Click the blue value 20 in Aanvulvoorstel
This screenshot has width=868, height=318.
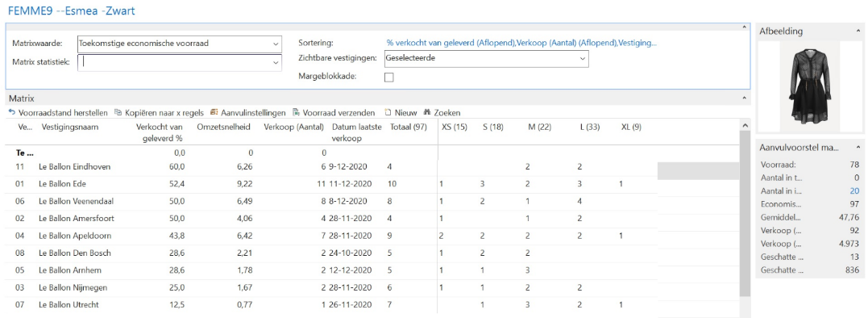click(854, 190)
